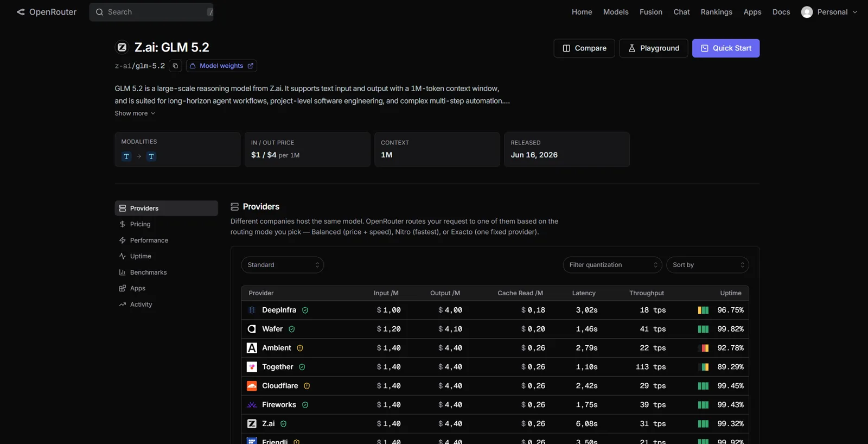Focus the Search field
Image resolution: width=868 pixels, height=444 pixels.
151,12
